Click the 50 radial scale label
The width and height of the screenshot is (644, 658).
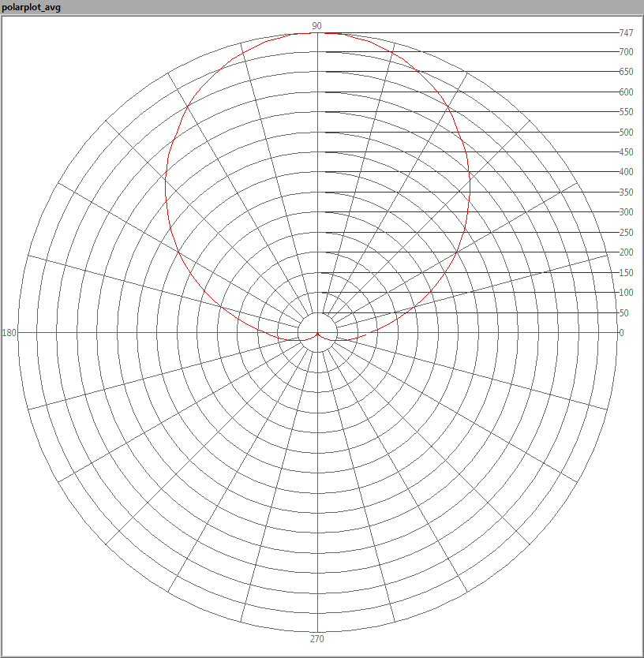point(623,313)
